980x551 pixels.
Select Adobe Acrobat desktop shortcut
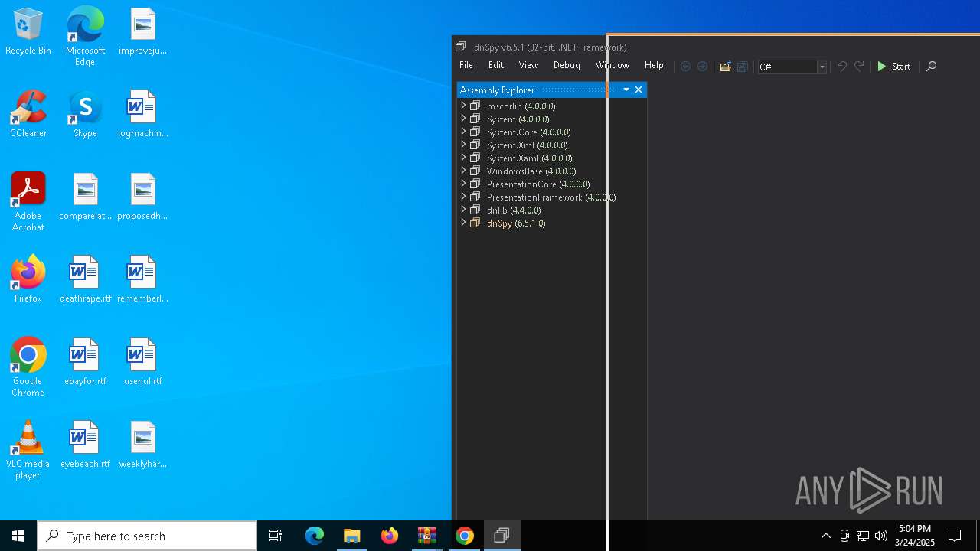pyautogui.click(x=28, y=202)
